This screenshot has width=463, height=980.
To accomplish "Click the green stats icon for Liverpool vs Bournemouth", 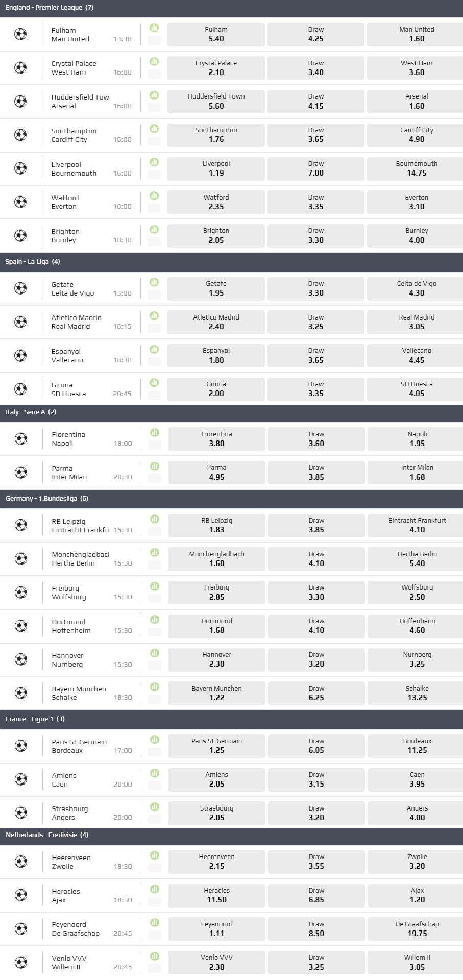I will click(x=154, y=162).
